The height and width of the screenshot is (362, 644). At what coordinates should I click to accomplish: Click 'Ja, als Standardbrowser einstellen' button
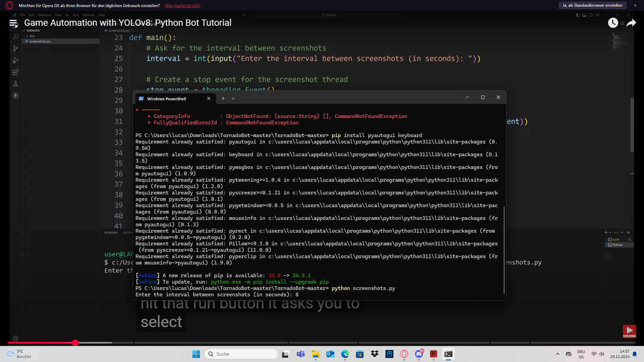[x=592, y=5]
